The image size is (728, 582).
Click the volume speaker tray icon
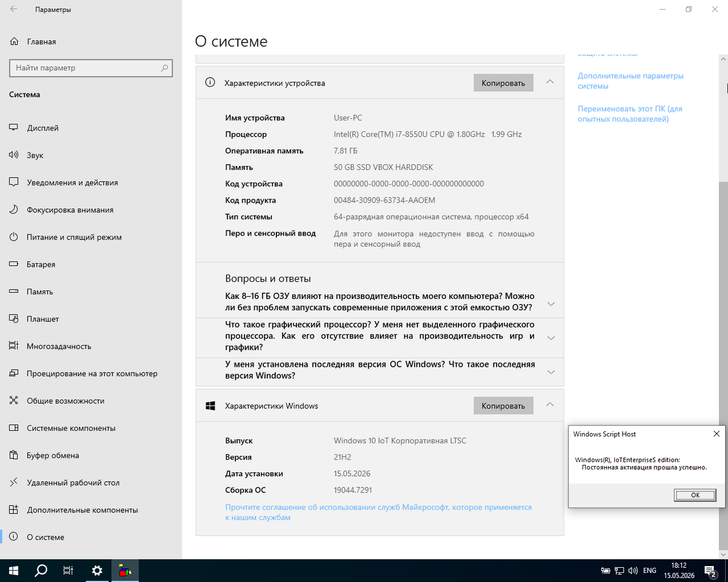[x=633, y=571]
